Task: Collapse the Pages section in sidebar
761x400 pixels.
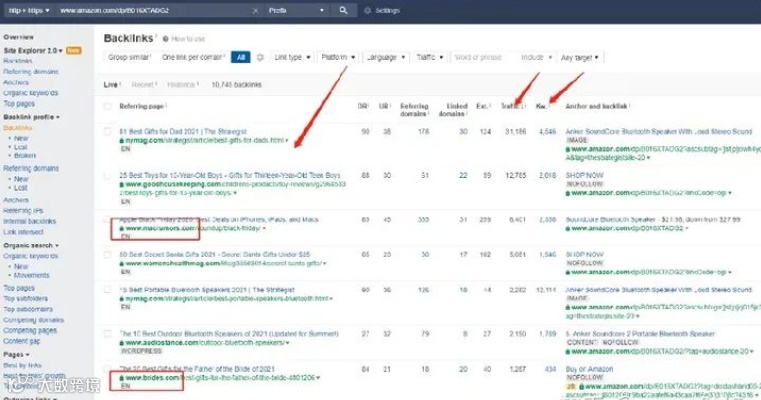Action: (16, 354)
